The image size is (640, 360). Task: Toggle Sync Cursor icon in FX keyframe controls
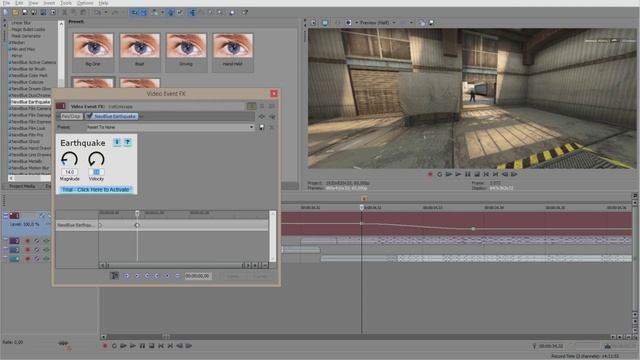coord(115,276)
